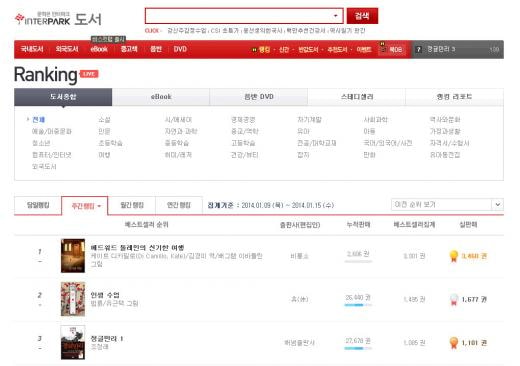Select the 자연과 과학 category
The image size is (520, 366).
(x=181, y=131)
